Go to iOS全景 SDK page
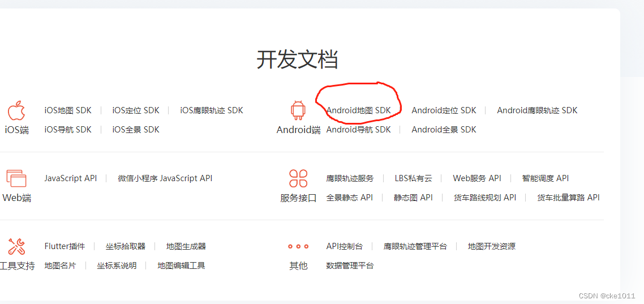This screenshot has width=644, height=304. coord(136,130)
